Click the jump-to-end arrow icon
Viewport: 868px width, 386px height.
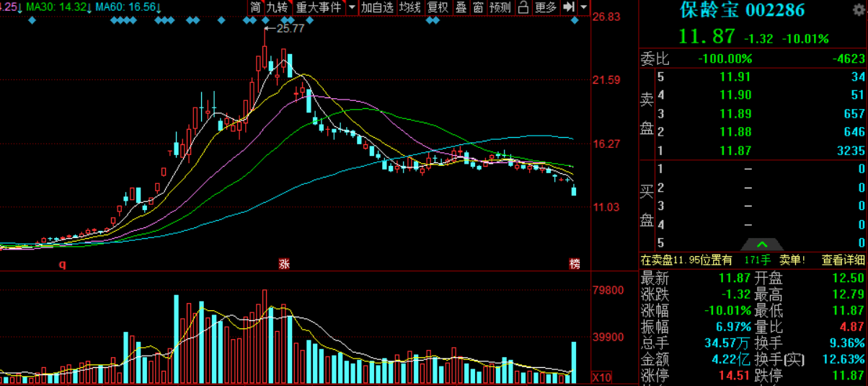(x=569, y=7)
